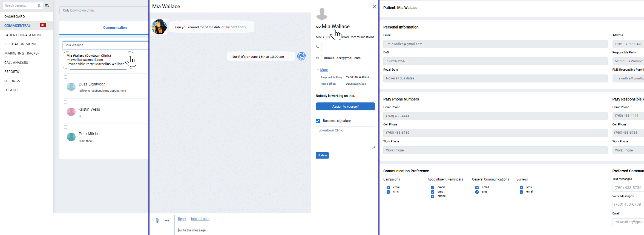Toggle the Business signature checkbox
The height and width of the screenshot is (235, 644).
[x=318, y=121]
